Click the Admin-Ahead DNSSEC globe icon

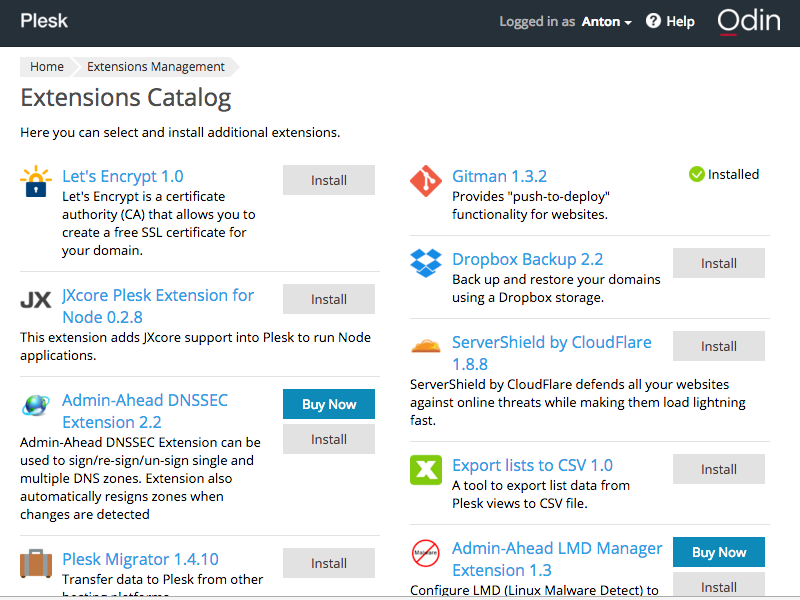coord(36,405)
